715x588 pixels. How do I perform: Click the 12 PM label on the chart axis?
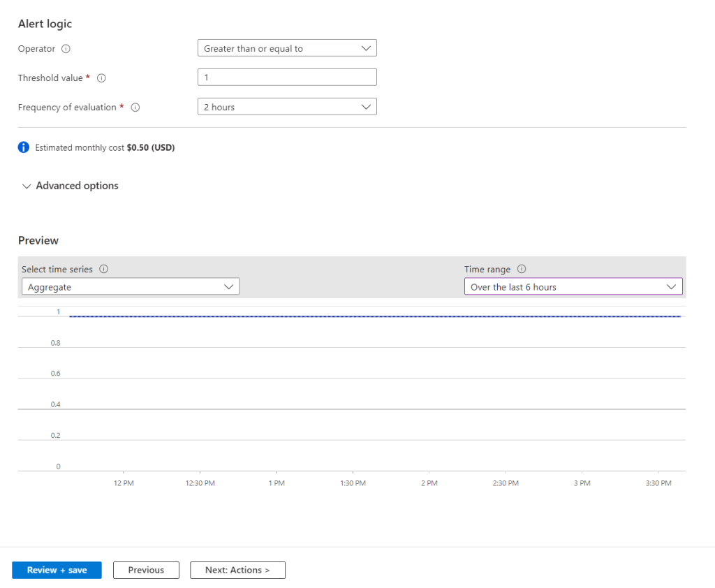[124, 483]
